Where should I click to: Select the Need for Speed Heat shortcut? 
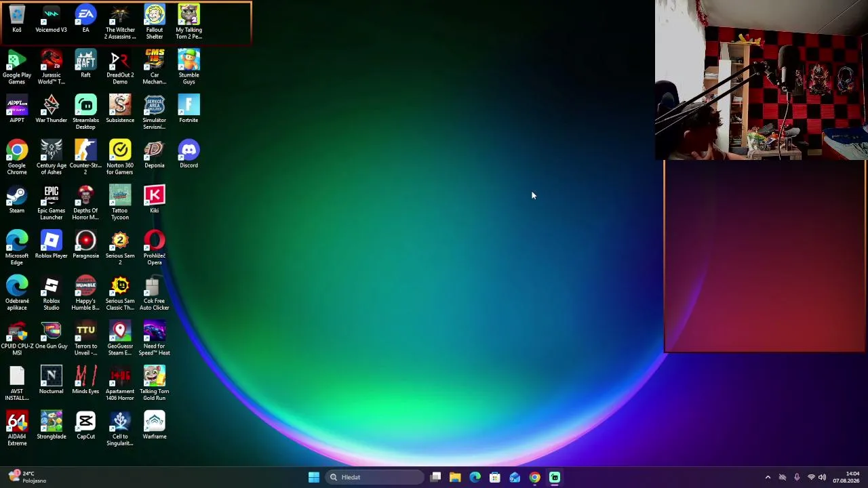pyautogui.click(x=155, y=339)
